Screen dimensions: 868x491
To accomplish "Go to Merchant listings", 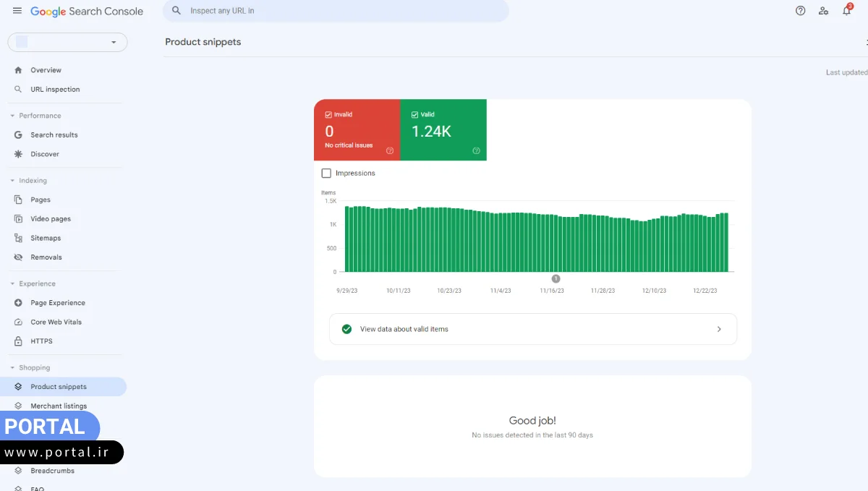I will [x=59, y=406].
